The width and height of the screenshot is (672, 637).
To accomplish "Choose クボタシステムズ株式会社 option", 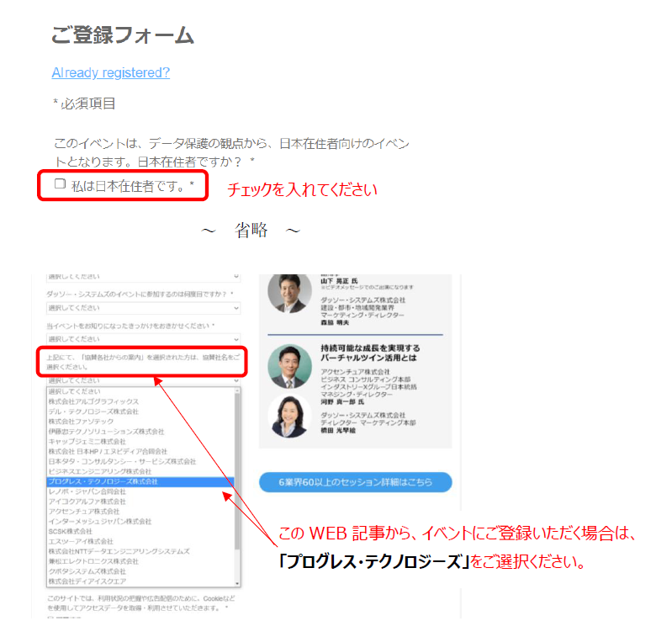I will coord(140,571).
